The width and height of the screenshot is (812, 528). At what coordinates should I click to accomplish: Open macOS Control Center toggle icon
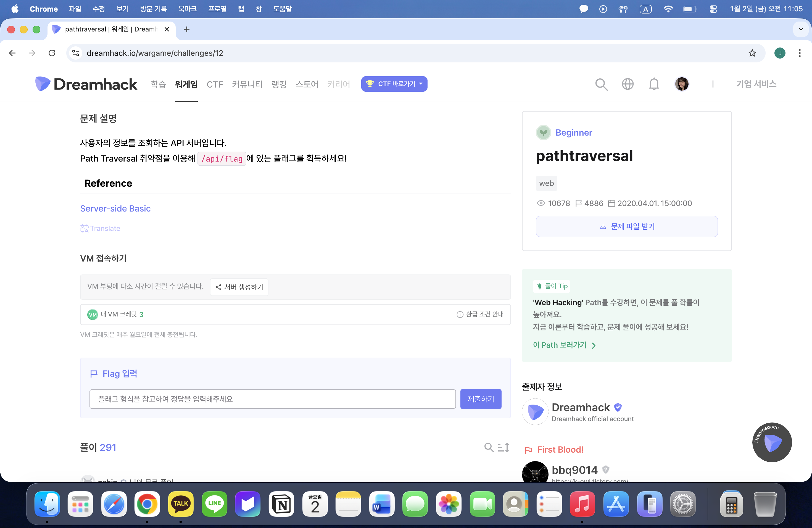tap(713, 9)
